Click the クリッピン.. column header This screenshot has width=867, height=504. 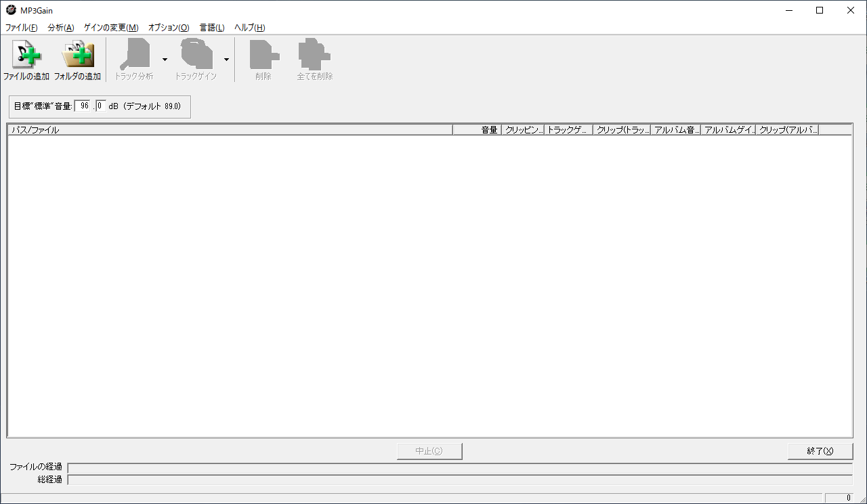(522, 130)
